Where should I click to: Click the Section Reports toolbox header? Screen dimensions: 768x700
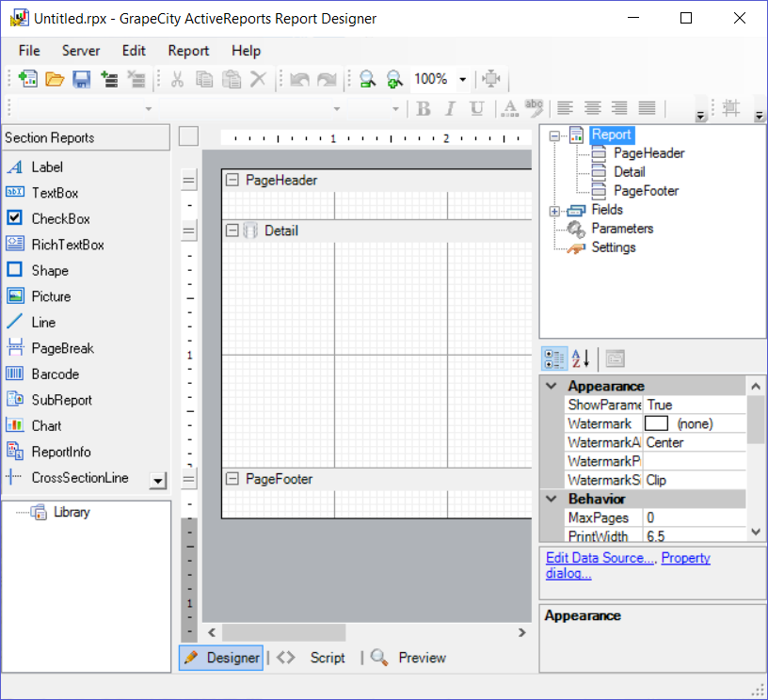[x=87, y=137]
